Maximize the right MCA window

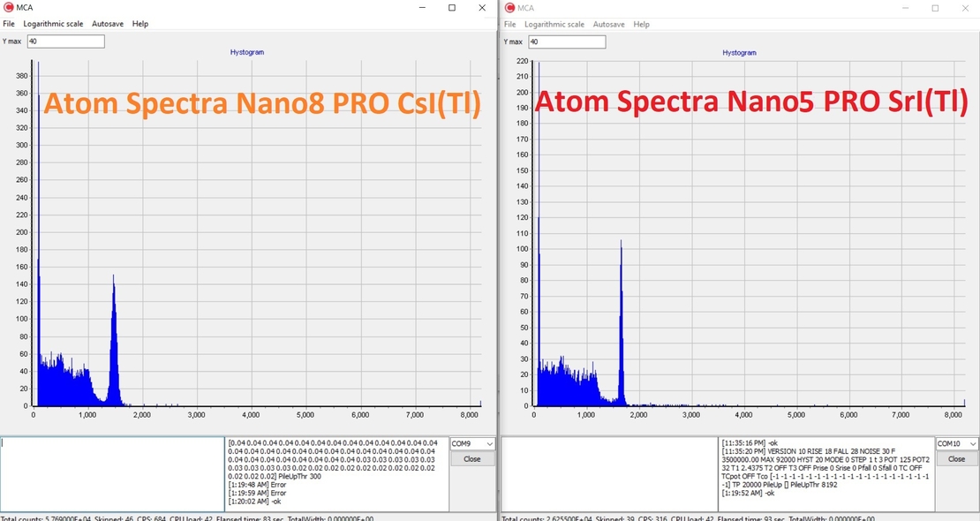click(x=935, y=8)
